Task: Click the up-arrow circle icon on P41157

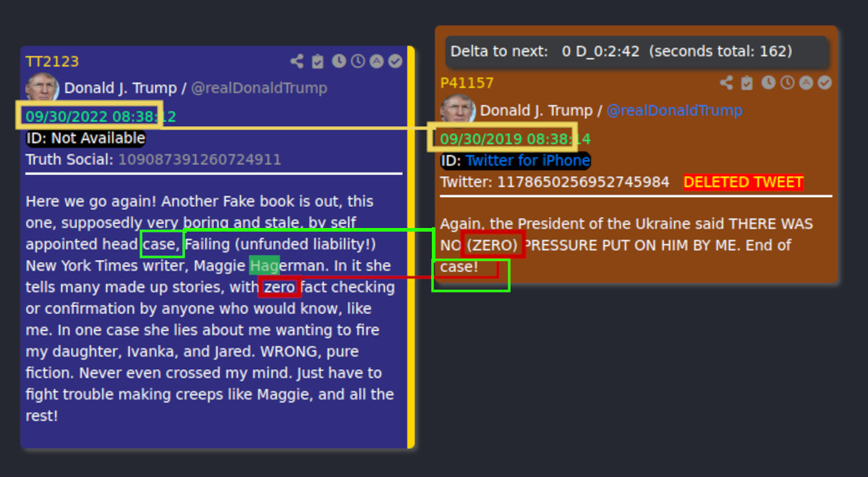Action: point(806,83)
